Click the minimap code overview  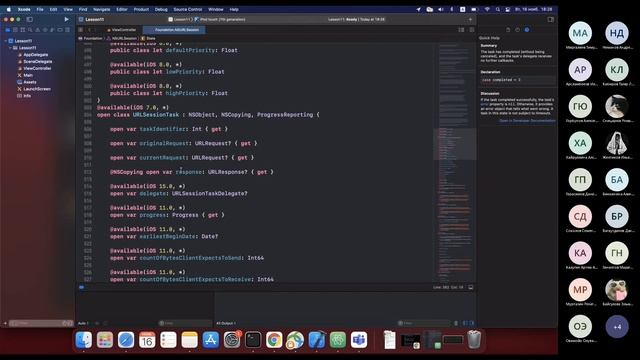[455, 162]
